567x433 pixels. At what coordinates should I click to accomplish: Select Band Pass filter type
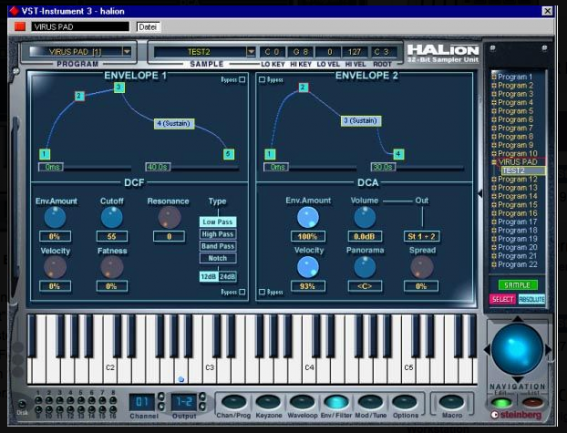pyautogui.click(x=218, y=246)
